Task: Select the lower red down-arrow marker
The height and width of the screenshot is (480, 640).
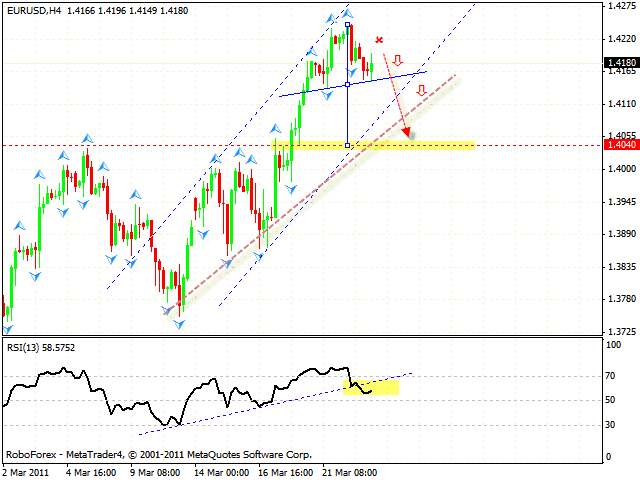Action: coord(422,91)
